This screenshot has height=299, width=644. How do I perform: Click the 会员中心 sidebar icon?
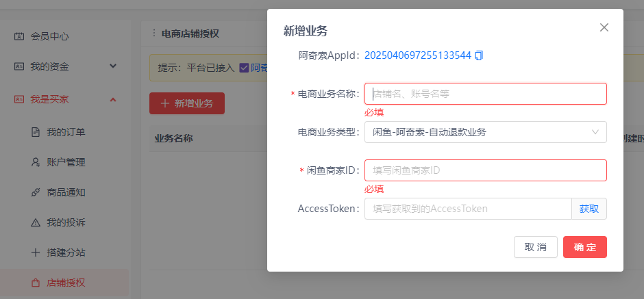(19, 36)
